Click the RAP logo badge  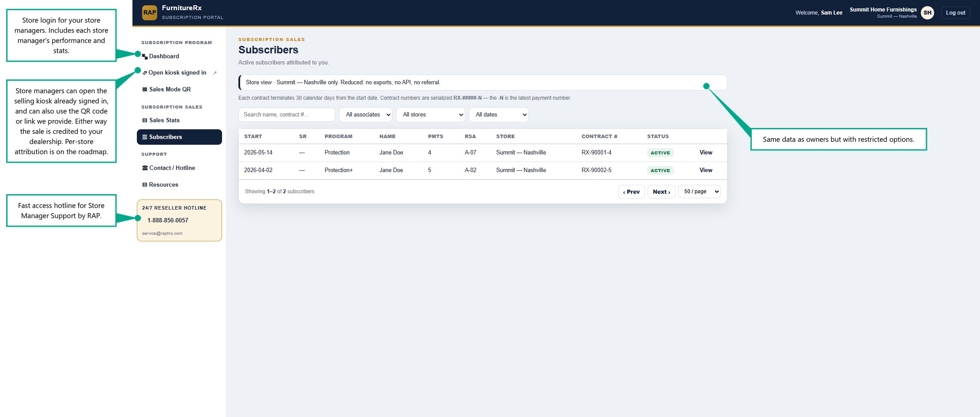150,12
